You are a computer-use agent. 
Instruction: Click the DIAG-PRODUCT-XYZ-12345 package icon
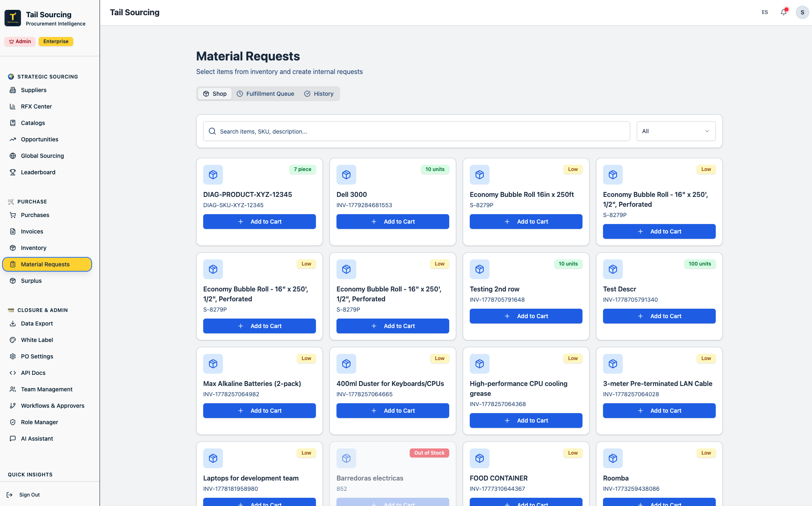213,175
